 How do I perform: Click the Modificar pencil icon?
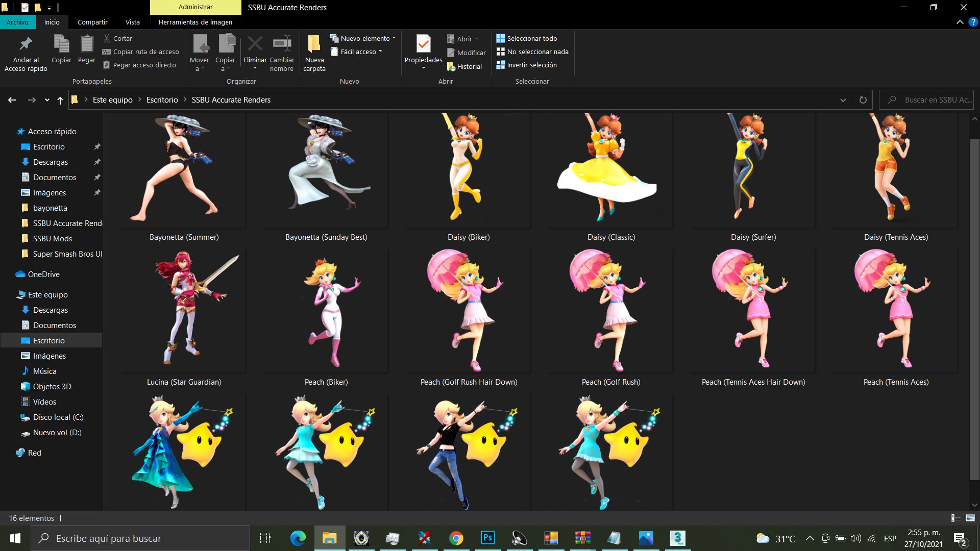(x=451, y=53)
